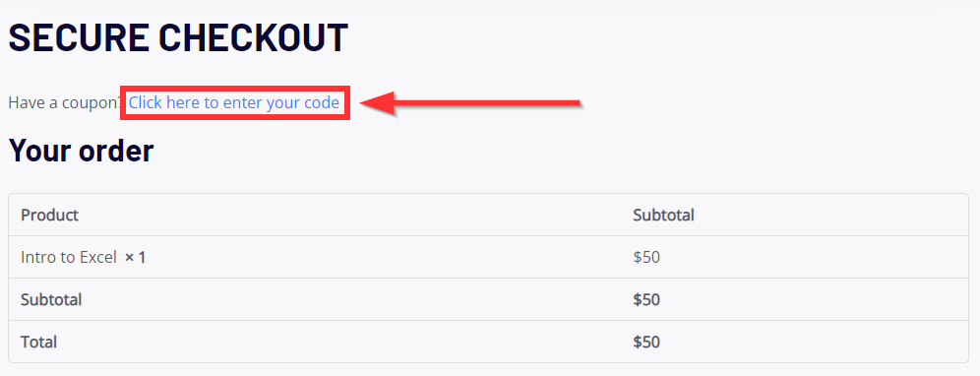This screenshot has height=376, width=980.
Task: Click the $50 amount in the Total row
Action: [x=646, y=343]
